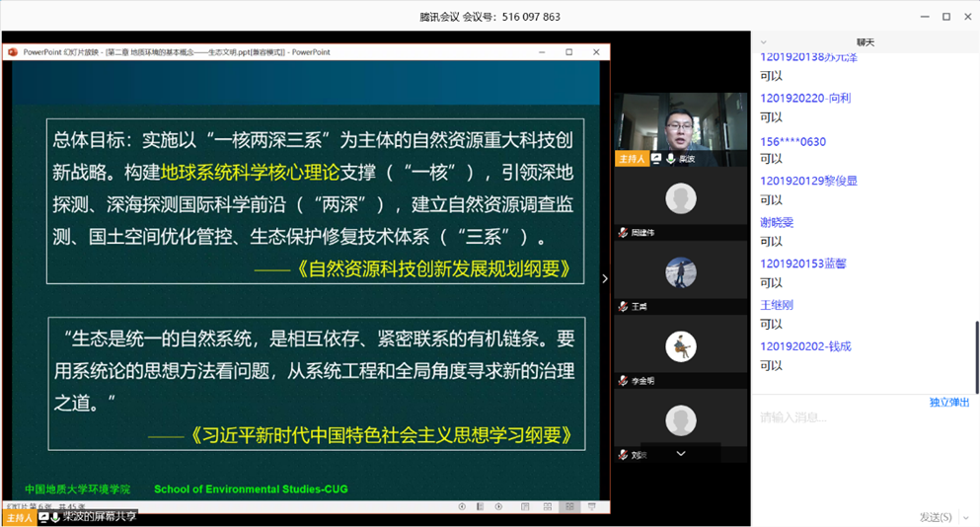The width and height of the screenshot is (980, 527).
Task: Select 王禹's participant video tile
Action: click(x=680, y=273)
